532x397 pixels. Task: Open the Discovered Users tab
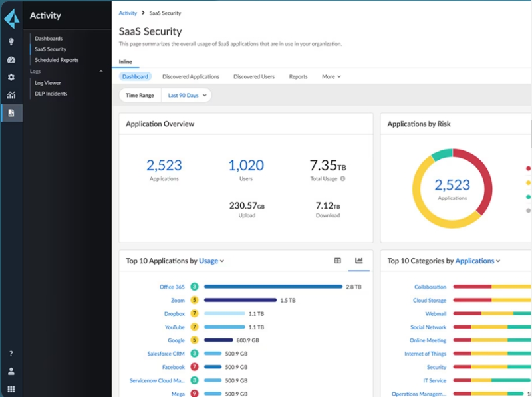tap(254, 76)
